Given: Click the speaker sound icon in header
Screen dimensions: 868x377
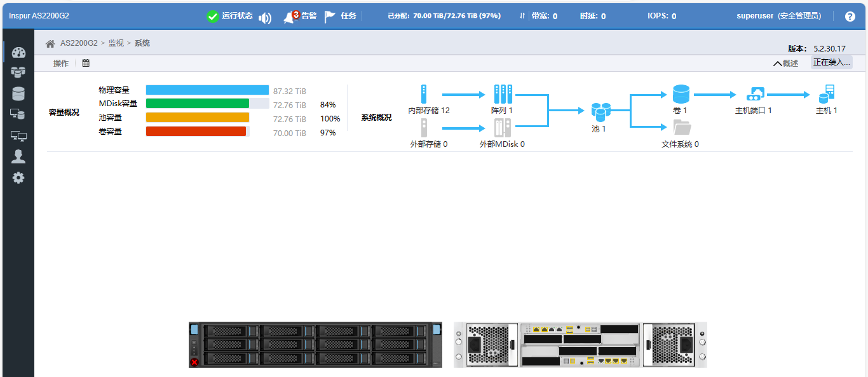Looking at the screenshot, I should [x=265, y=18].
